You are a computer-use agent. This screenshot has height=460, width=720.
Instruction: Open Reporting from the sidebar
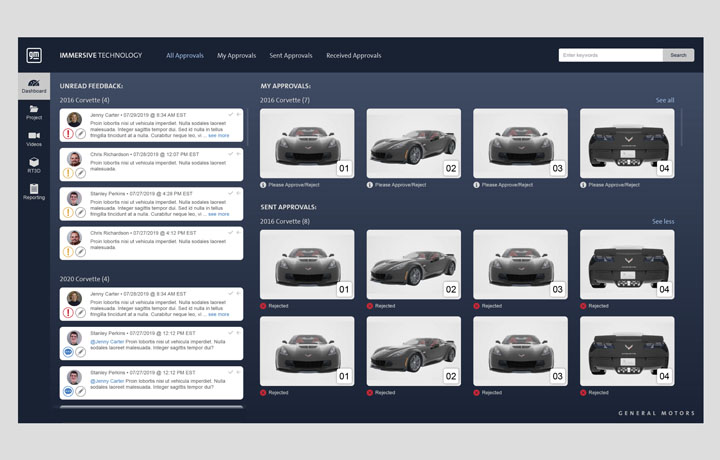(34, 192)
